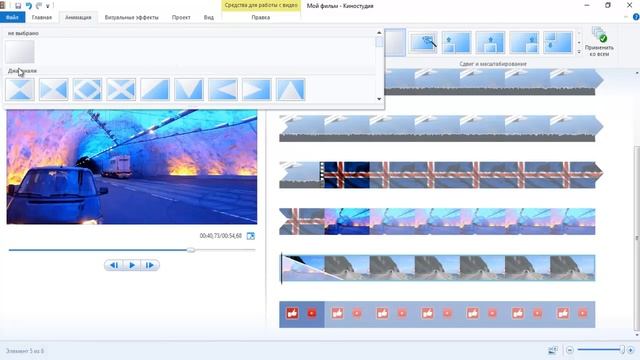Screen dimensions: 640x360
Task: Click the thumbnail size icon in status bar
Action: [x=553, y=350]
